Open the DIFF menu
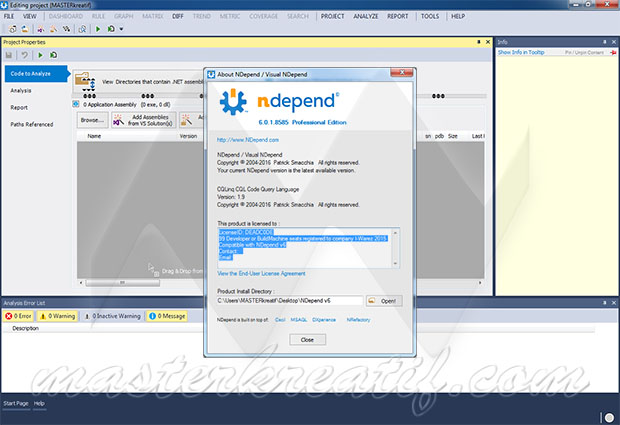Image resolution: width=620 pixels, height=425 pixels. tap(178, 16)
